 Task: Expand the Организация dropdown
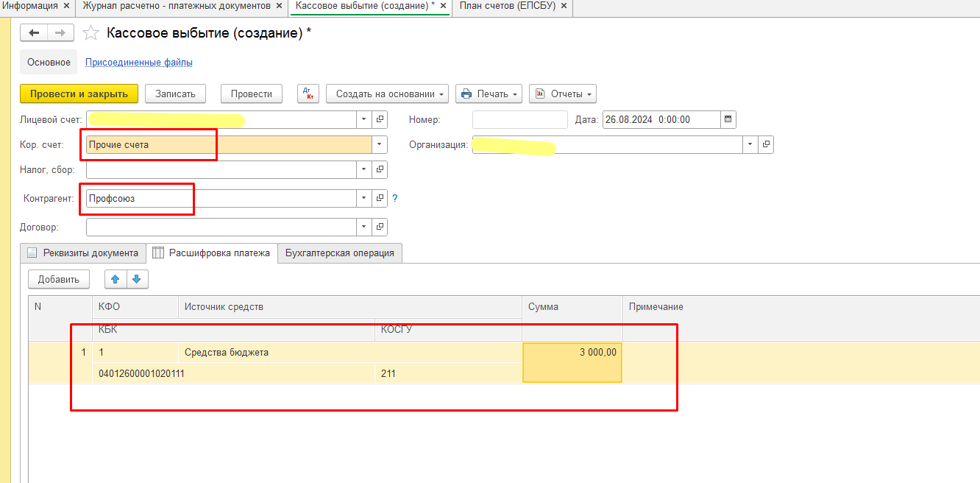click(750, 144)
